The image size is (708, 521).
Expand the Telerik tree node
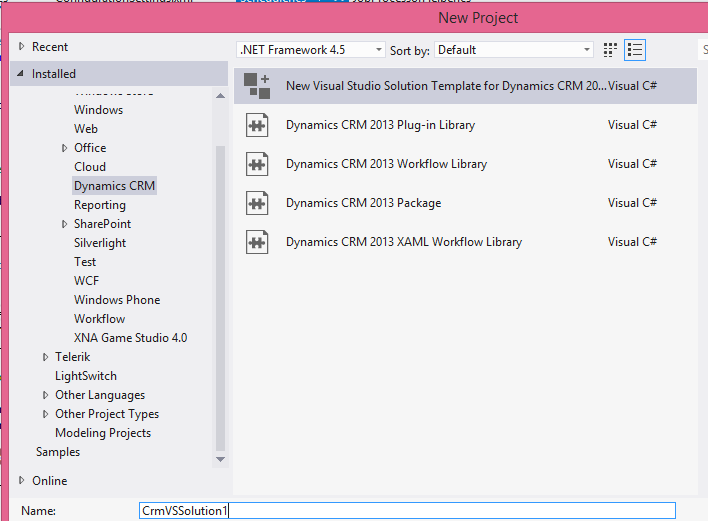tap(46, 357)
